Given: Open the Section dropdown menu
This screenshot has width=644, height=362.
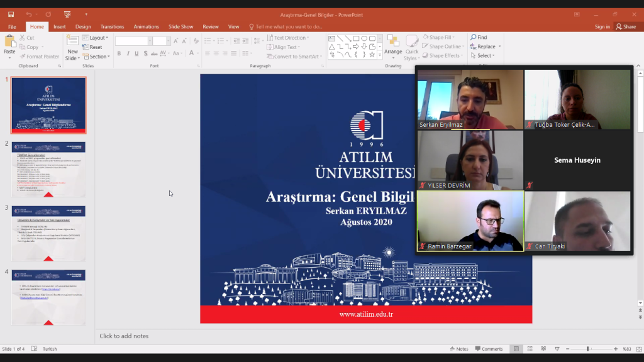Looking at the screenshot, I should pyautogui.click(x=98, y=57).
